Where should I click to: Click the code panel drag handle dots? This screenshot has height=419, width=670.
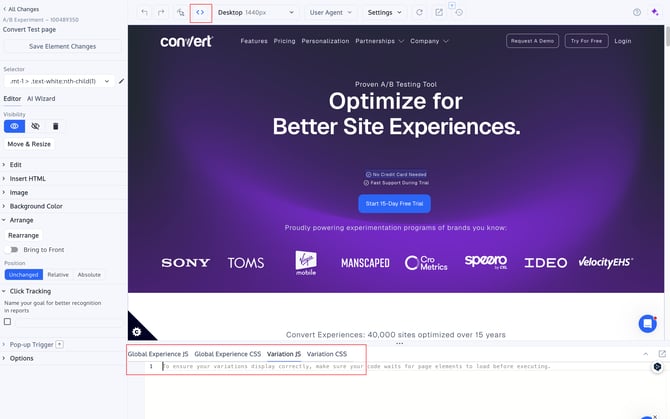point(399,343)
